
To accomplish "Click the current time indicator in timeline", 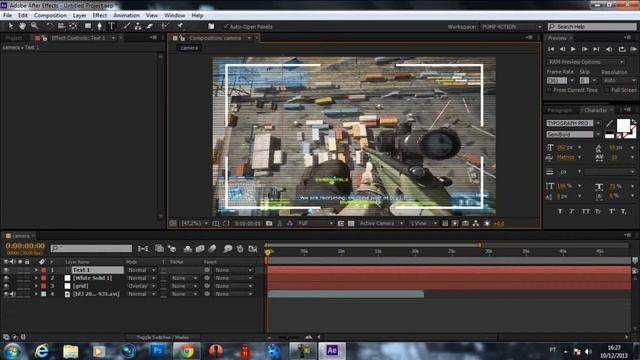I will (x=267, y=253).
